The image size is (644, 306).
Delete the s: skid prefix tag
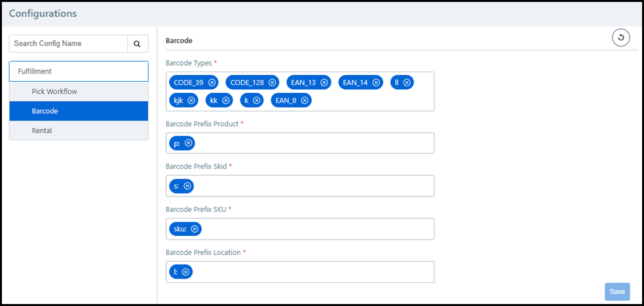(187, 186)
